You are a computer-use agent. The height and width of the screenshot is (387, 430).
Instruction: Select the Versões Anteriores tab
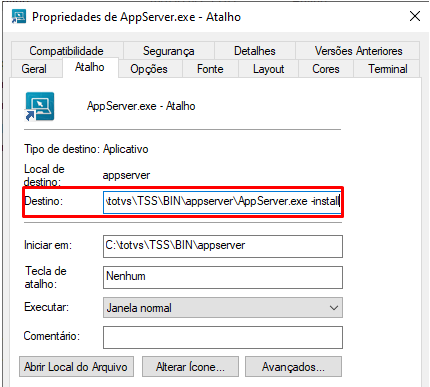(x=358, y=51)
